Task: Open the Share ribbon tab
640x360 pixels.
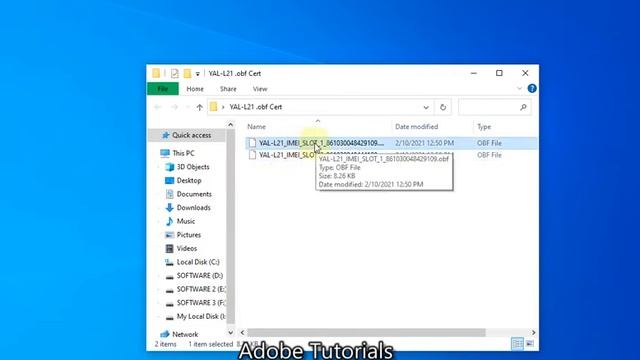Action: [228, 89]
